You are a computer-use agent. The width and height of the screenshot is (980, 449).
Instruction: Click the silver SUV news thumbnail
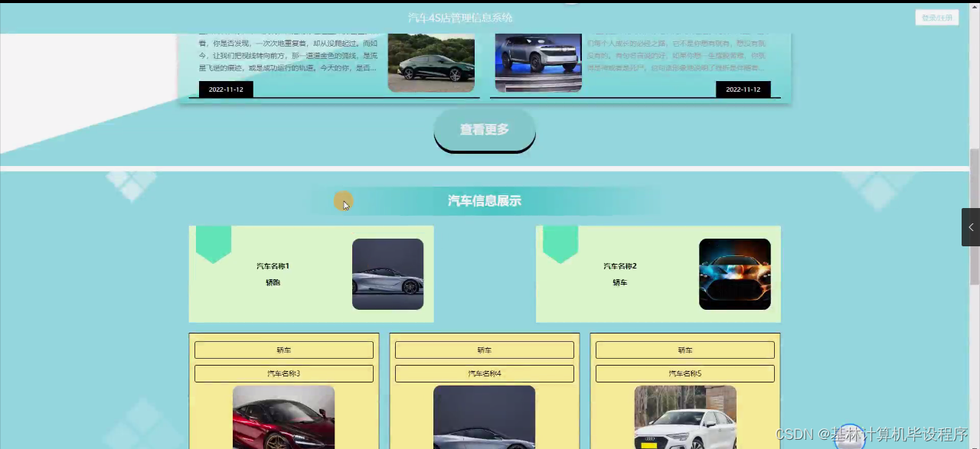coord(538,63)
